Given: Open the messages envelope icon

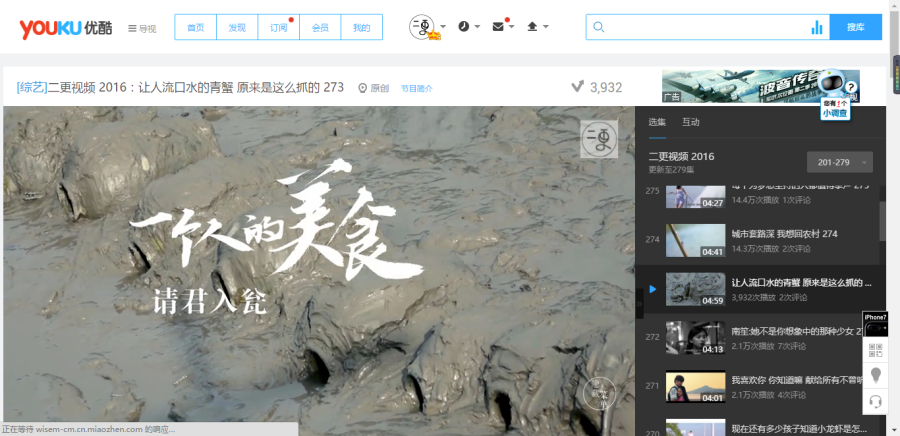Looking at the screenshot, I should tap(498, 26).
